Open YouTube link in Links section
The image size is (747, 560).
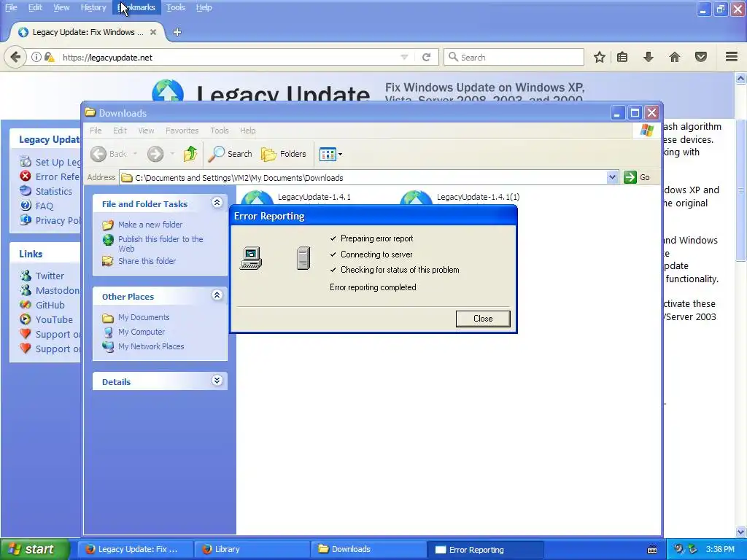[x=54, y=320]
